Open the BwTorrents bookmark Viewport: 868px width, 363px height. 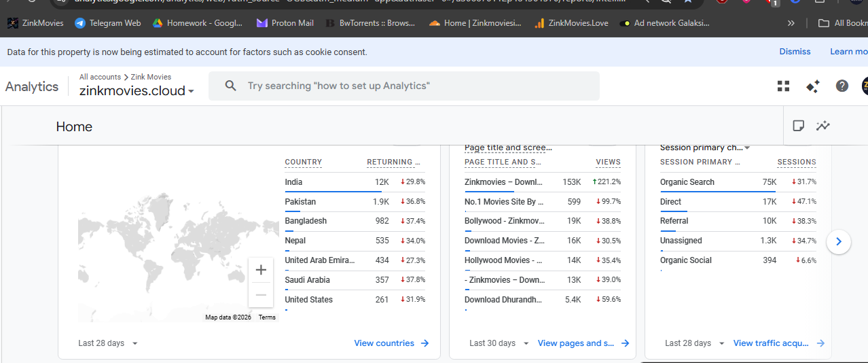[371, 23]
